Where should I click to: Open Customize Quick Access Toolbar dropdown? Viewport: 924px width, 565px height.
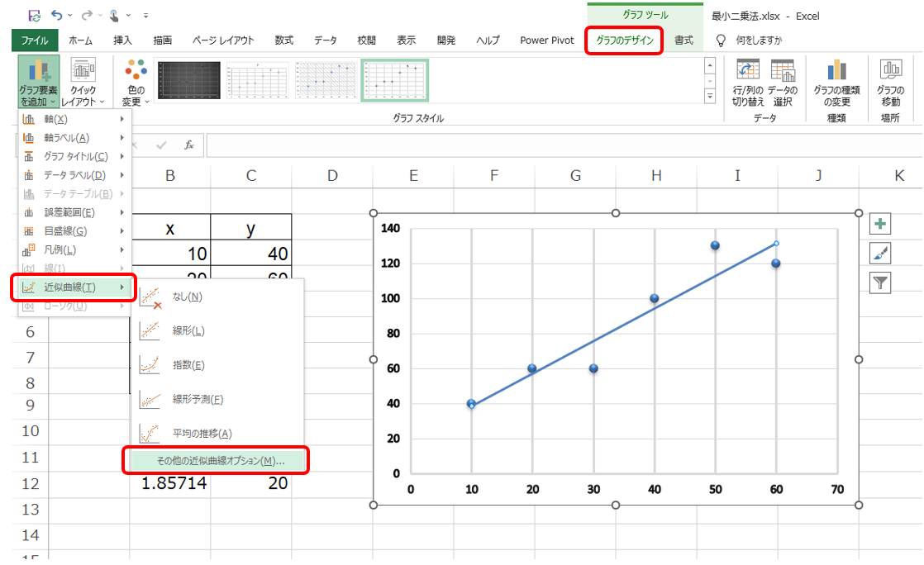click(x=145, y=16)
